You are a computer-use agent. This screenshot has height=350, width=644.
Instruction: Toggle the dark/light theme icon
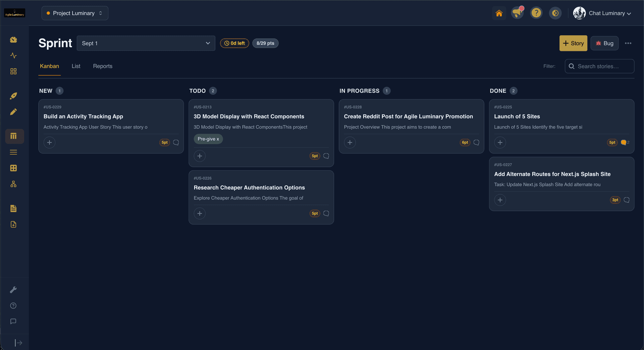(555, 13)
